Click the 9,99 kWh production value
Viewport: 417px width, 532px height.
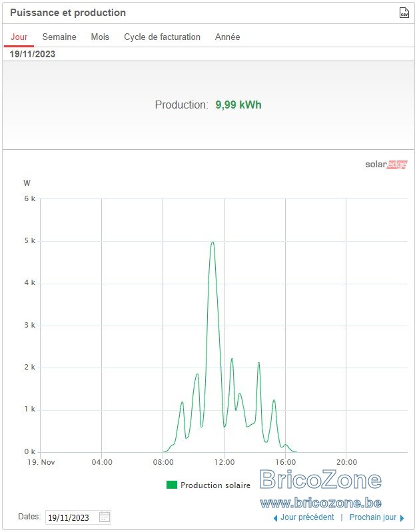238,105
